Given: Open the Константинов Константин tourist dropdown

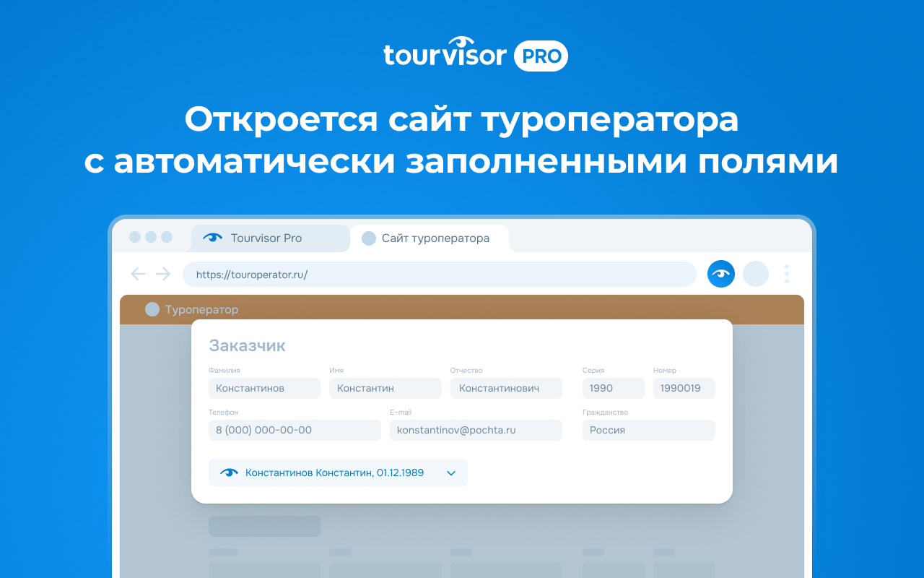Looking at the screenshot, I should point(338,473).
